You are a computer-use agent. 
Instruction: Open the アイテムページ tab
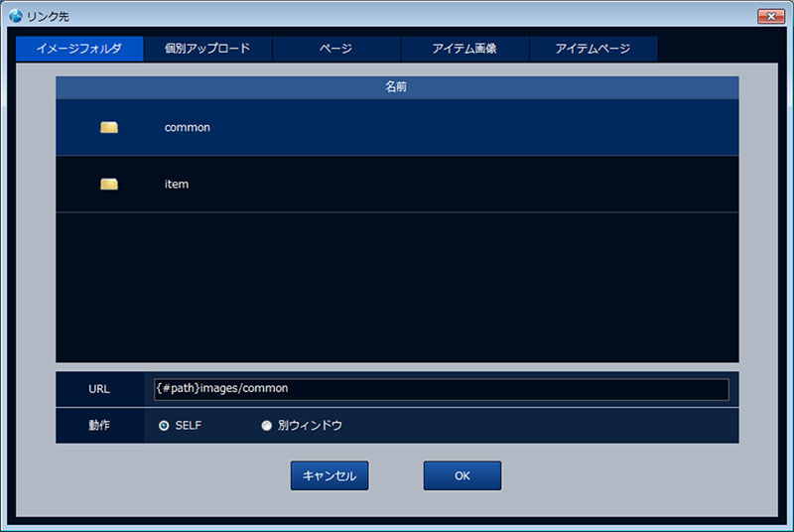click(594, 49)
